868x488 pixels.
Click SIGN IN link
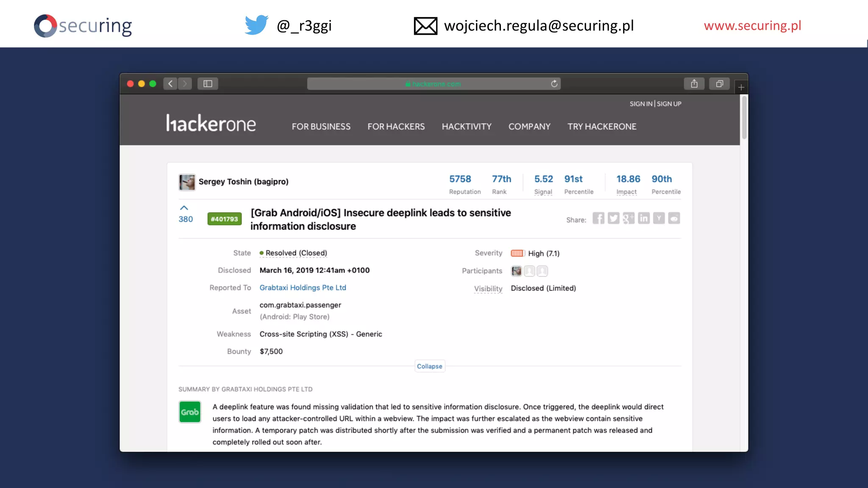tap(640, 104)
